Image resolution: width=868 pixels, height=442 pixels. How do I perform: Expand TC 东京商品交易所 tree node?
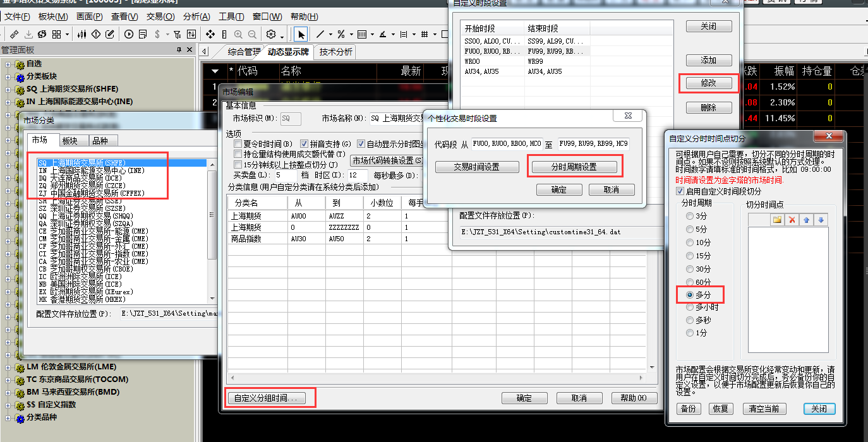click(x=8, y=379)
